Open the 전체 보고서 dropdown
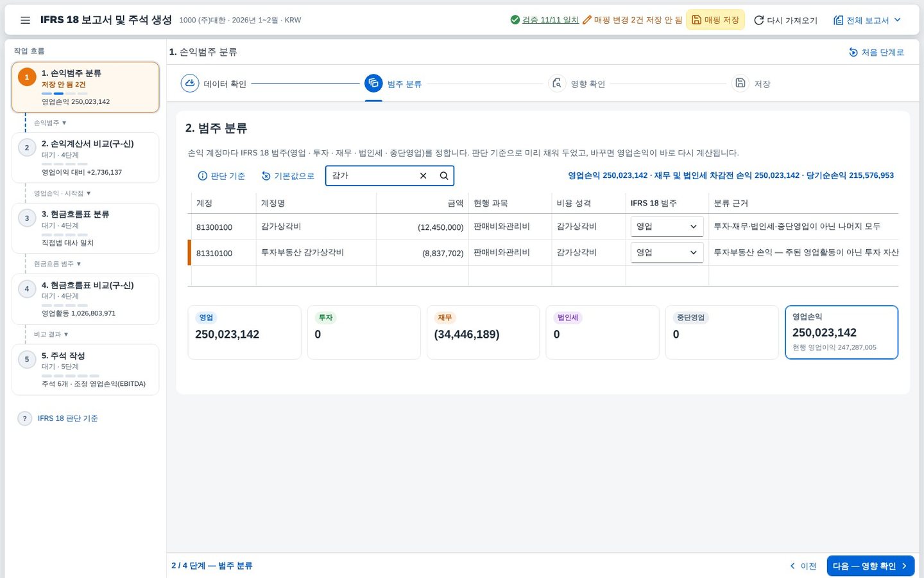The height and width of the screenshot is (578, 924). (867, 20)
